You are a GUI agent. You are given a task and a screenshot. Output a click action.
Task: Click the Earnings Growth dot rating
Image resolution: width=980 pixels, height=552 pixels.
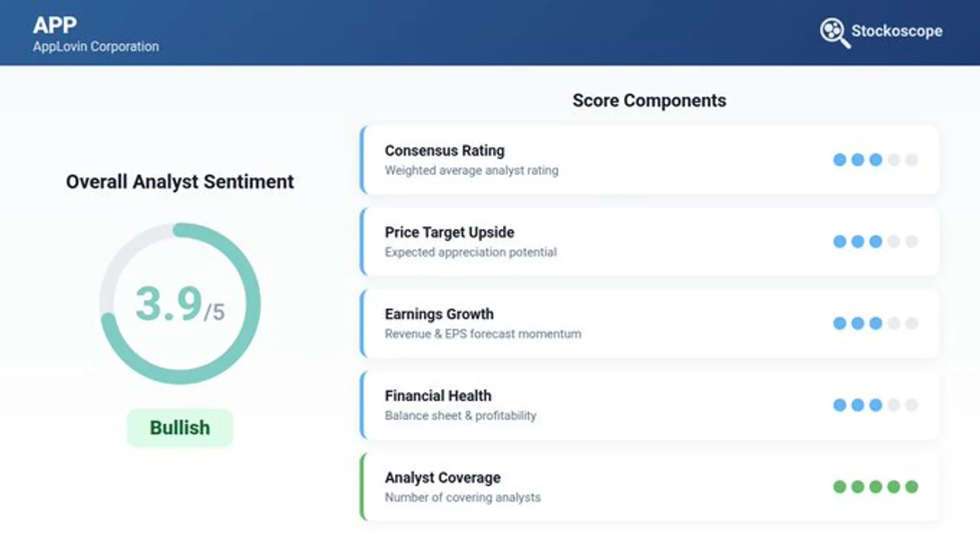[875, 323]
